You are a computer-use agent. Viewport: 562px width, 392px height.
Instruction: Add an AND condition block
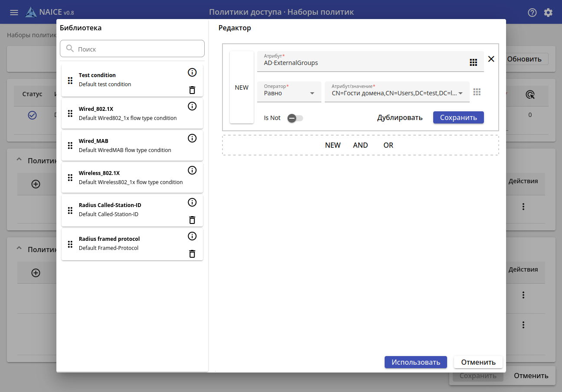(360, 145)
